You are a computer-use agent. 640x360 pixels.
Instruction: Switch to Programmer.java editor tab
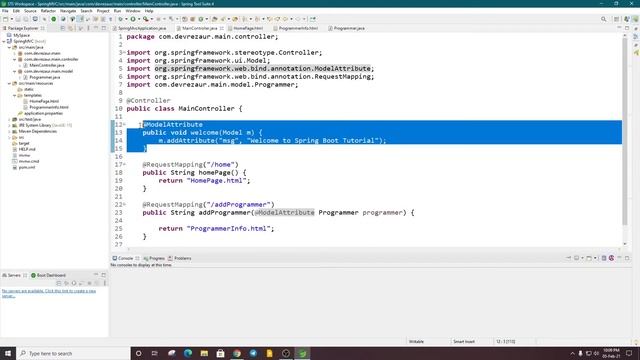coord(347,28)
